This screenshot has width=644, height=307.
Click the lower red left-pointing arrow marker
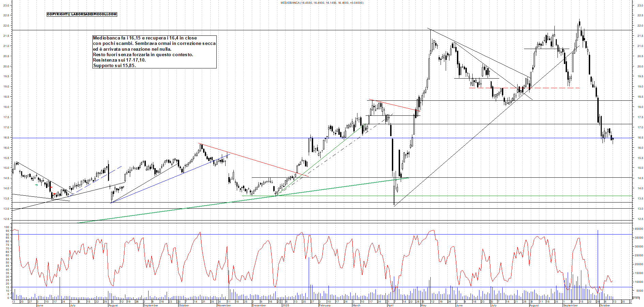[55, 194]
